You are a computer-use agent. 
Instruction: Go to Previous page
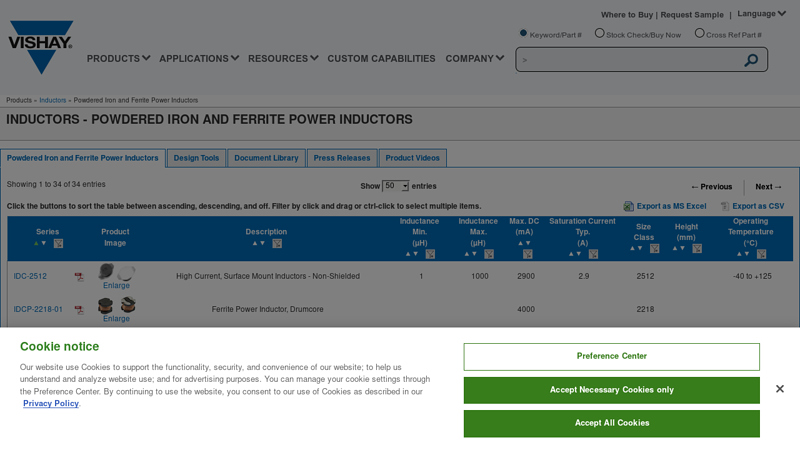712,187
